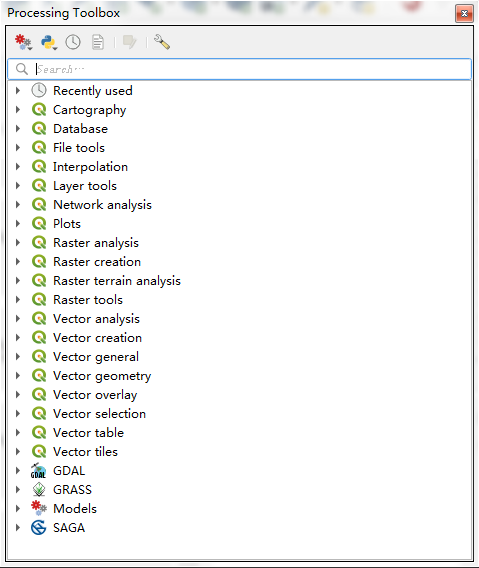Select the GDAL label text
Image resolution: width=479 pixels, height=568 pixels.
[69, 471]
